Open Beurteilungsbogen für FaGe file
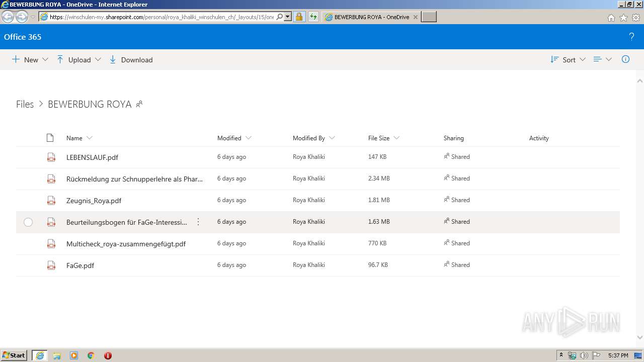The width and height of the screenshot is (644, 362). tap(127, 222)
